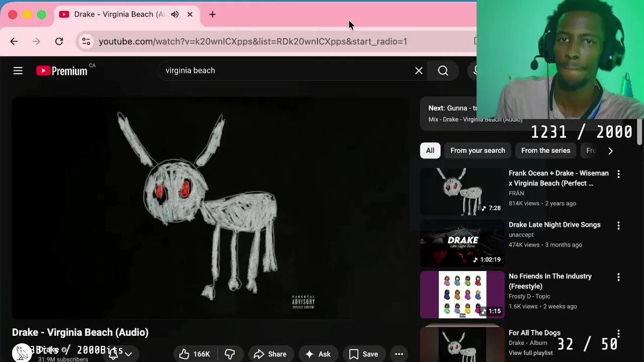Open options for Drake Late Night Drive Songs

click(x=618, y=226)
